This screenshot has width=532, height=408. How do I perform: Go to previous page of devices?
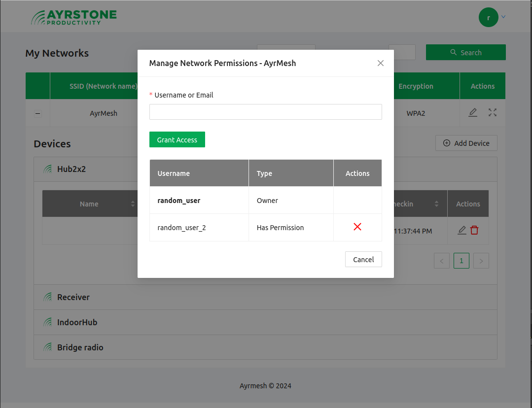[x=441, y=261]
